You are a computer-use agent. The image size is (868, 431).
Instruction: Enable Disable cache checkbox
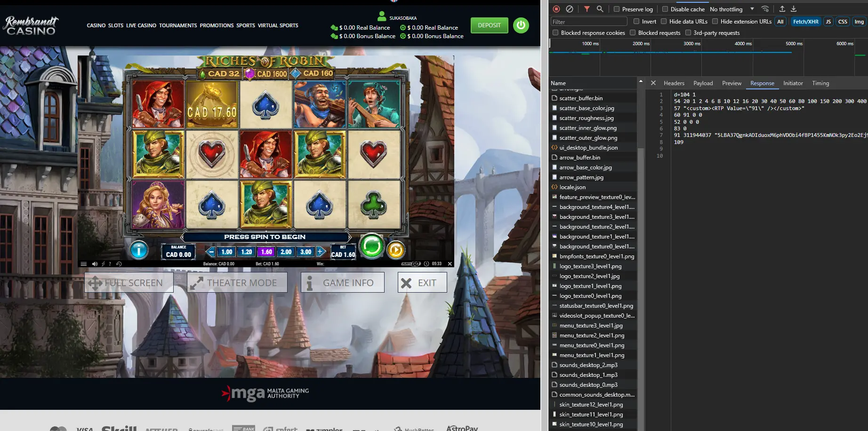pyautogui.click(x=665, y=9)
